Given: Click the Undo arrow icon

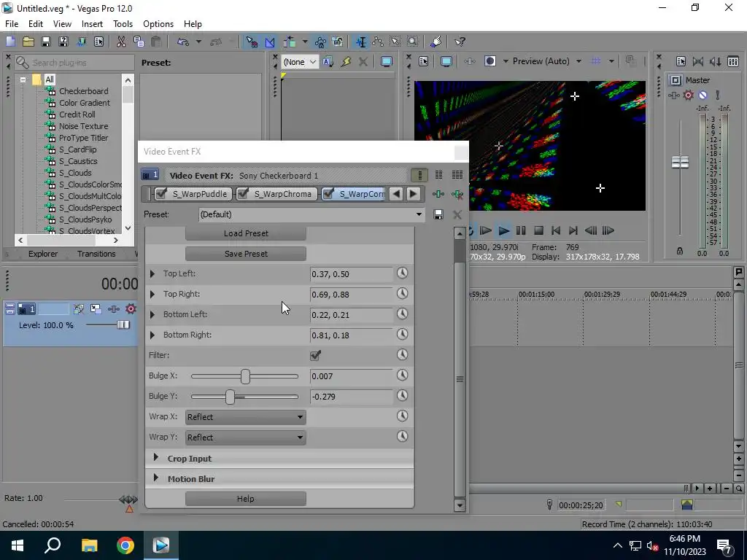Looking at the screenshot, I should click(x=183, y=42).
